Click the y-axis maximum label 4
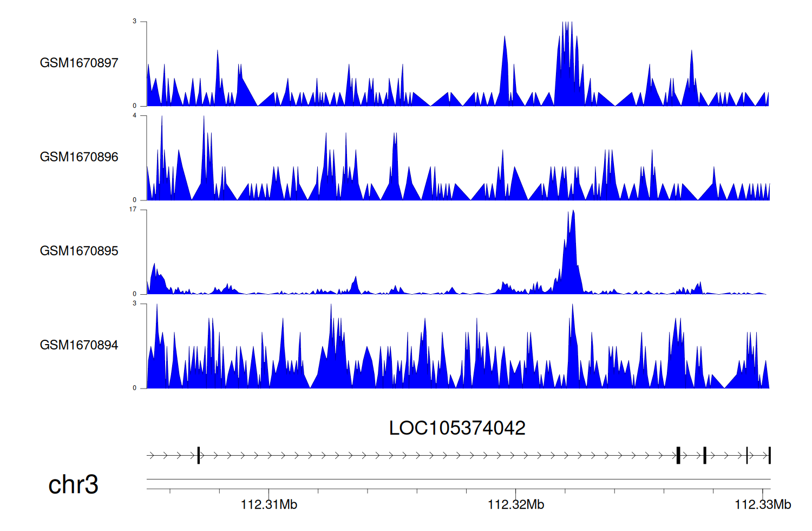Screen dimensions: 812x531 click(x=135, y=115)
